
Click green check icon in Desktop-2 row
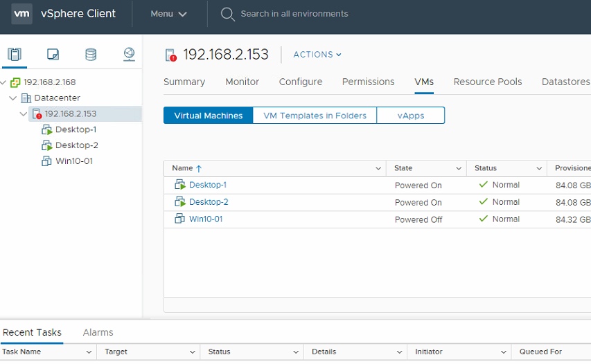pos(483,202)
